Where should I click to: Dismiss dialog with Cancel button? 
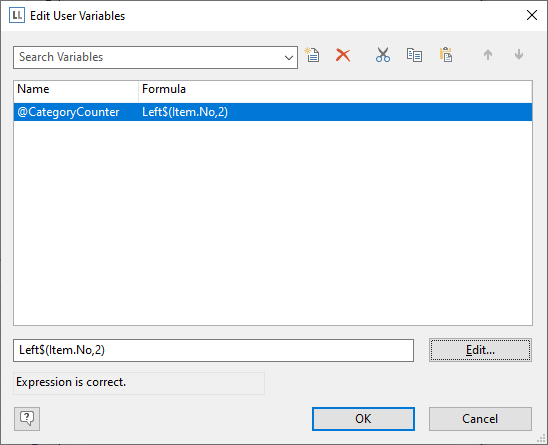(480, 419)
